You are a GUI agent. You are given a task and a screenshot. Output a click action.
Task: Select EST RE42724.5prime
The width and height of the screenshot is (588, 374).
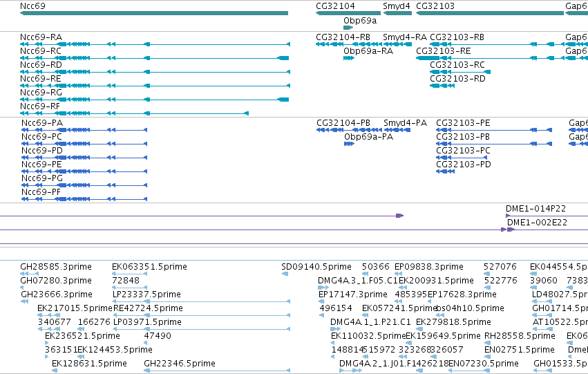coord(148,309)
